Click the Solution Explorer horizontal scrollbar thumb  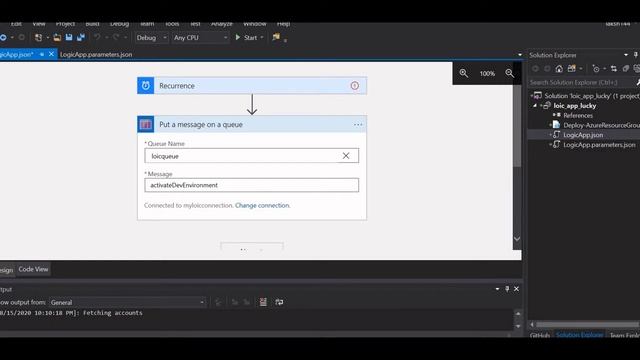[588, 324]
